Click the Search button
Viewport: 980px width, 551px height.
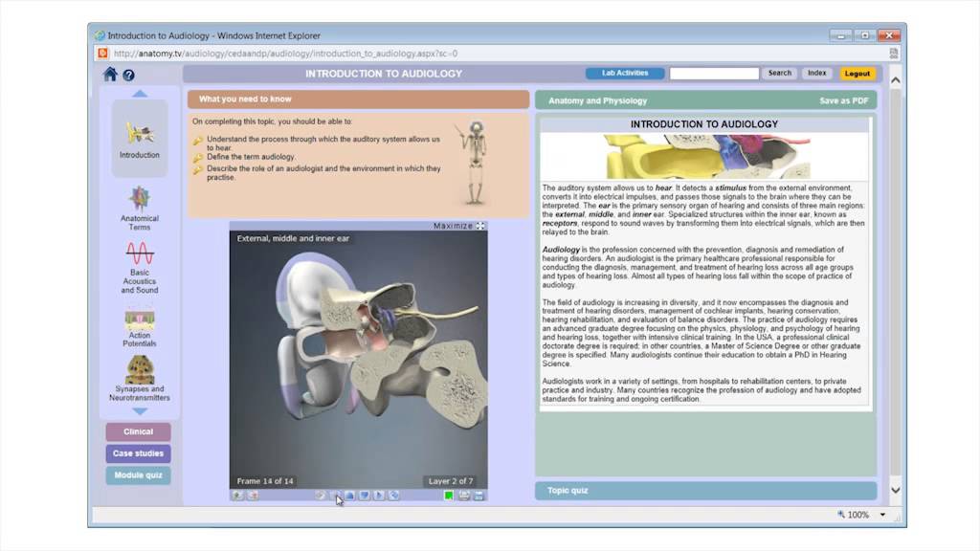click(779, 73)
